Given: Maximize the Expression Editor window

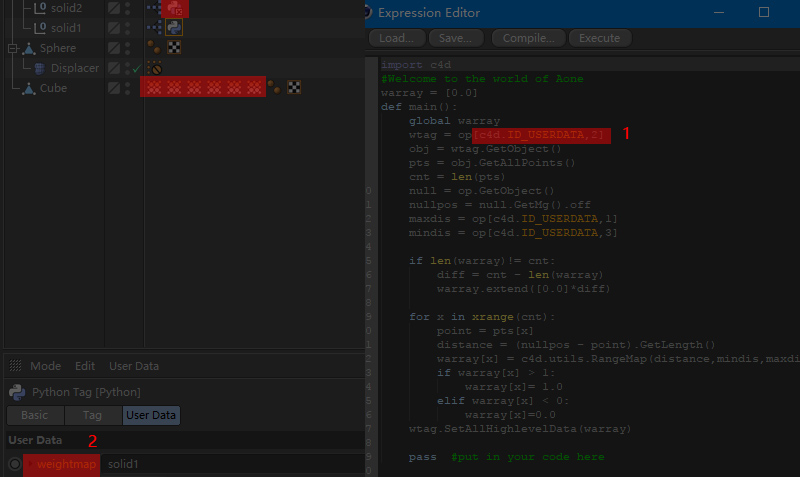Looking at the screenshot, I should pyautogui.click(x=764, y=12).
